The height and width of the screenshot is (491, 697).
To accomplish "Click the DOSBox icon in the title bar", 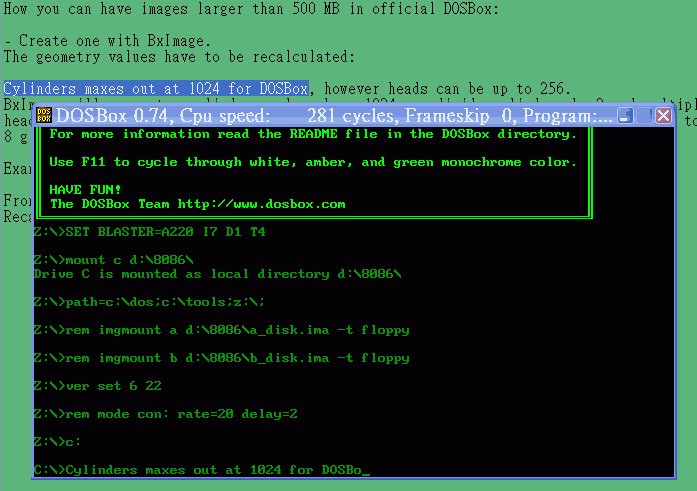I will tap(44, 115).
